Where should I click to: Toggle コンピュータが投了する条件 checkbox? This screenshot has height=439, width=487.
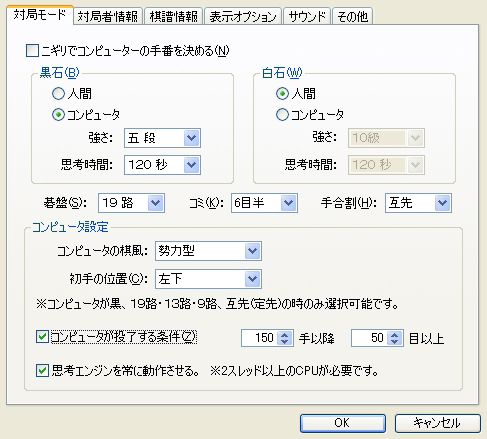tap(42, 337)
